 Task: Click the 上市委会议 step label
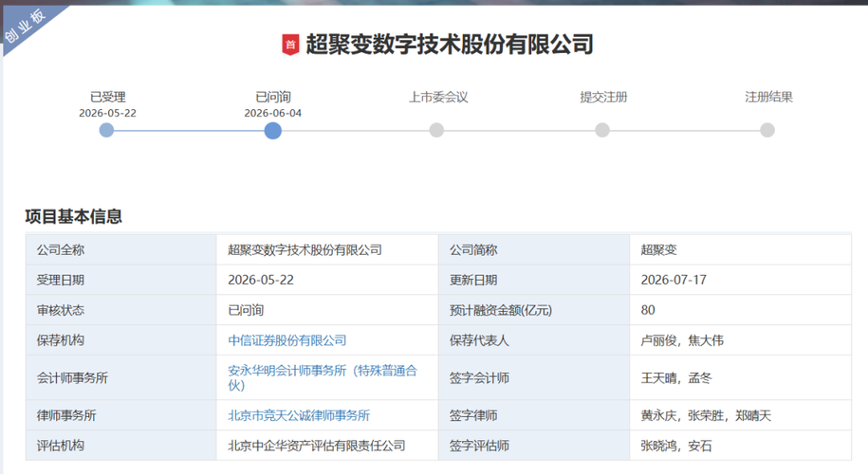(x=438, y=98)
